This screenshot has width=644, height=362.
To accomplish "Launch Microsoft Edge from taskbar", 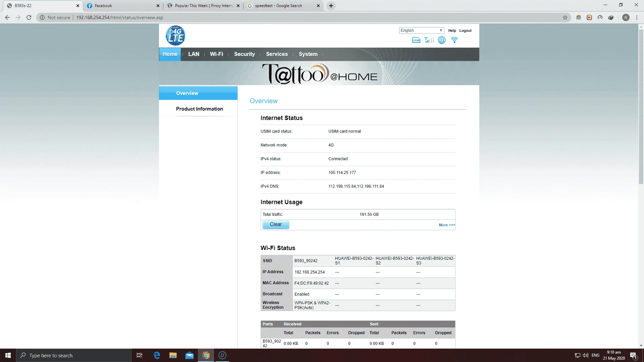I will pyautogui.click(x=157, y=355).
